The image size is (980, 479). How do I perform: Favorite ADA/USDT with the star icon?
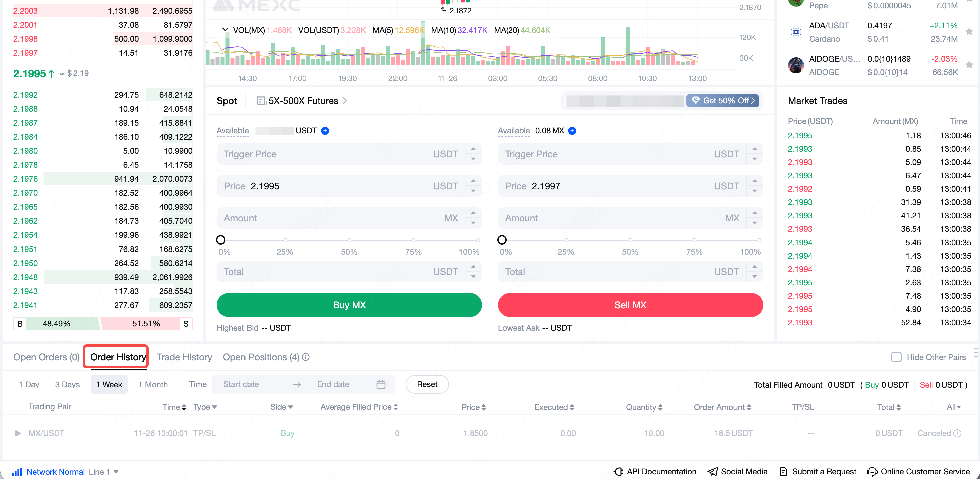(969, 32)
